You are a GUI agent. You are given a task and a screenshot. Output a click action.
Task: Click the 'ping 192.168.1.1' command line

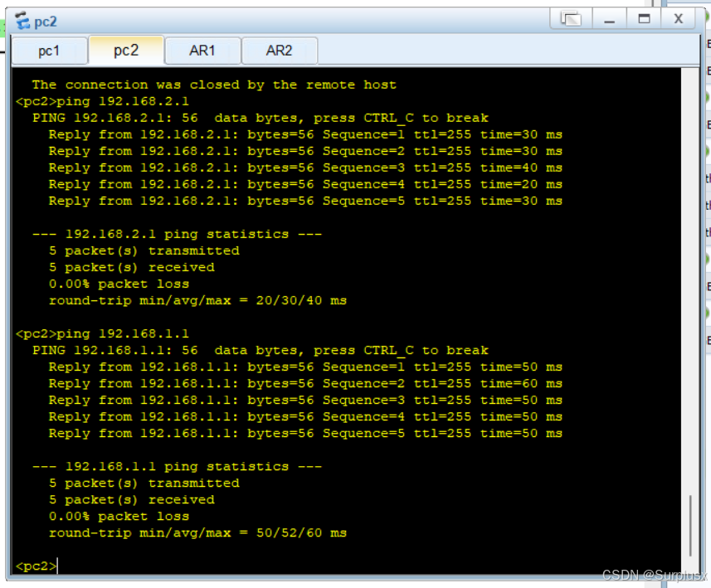click(x=102, y=333)
